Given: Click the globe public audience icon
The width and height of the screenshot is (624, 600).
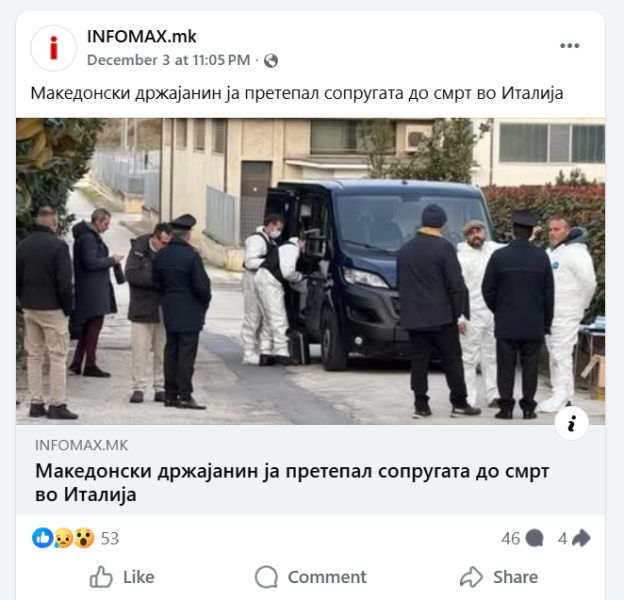Looking at the screenshot, I should pyautogui.click(x=271, y=60).
